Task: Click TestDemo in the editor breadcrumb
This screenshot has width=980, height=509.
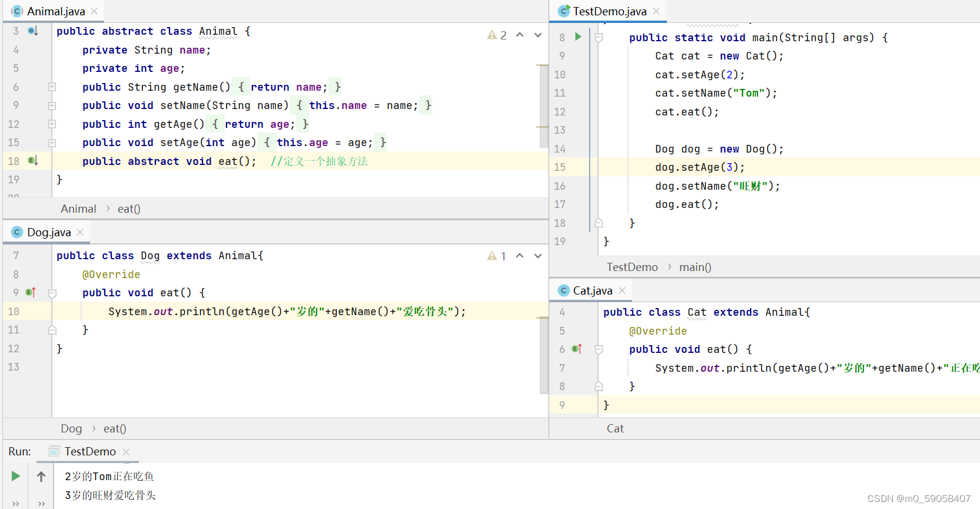Action: [632, 267]
